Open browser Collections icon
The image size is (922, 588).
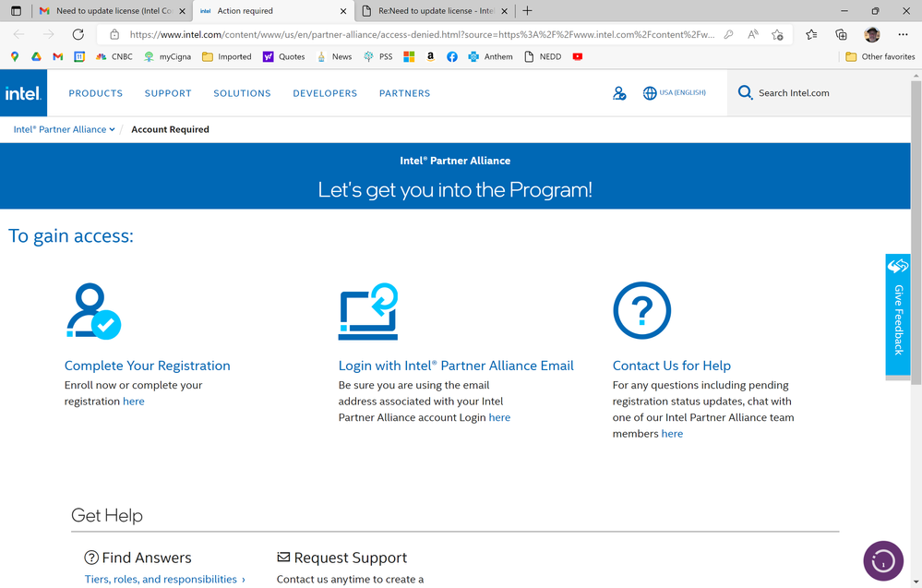pyautogui.click(x=842, y=35)
